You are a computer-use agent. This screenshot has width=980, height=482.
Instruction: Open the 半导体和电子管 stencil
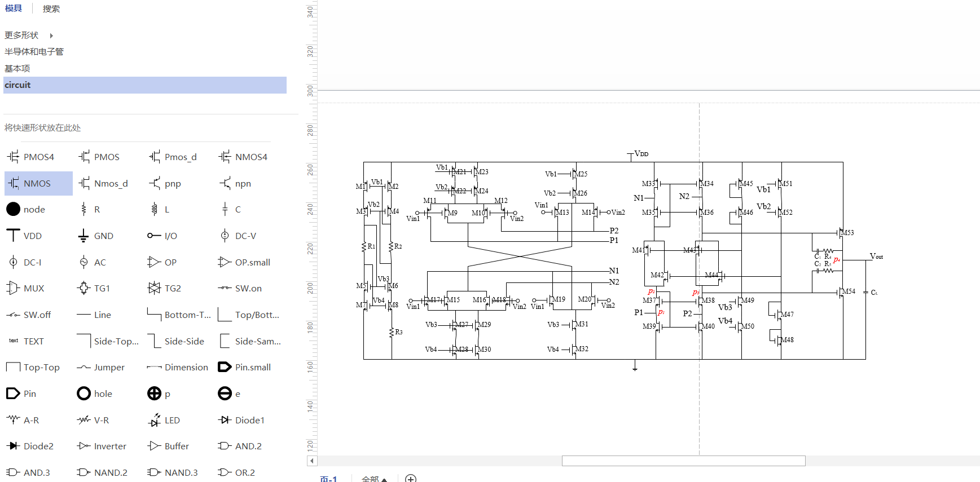[34, 52]
